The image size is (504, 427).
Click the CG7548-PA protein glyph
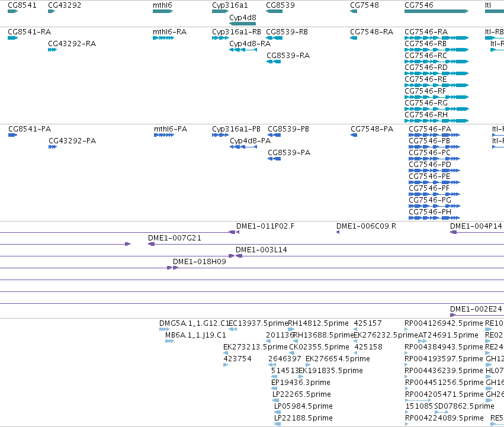(x=354, y=135)
